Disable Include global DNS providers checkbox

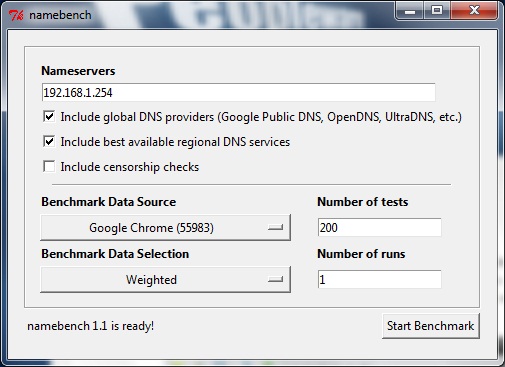[49, 117]
